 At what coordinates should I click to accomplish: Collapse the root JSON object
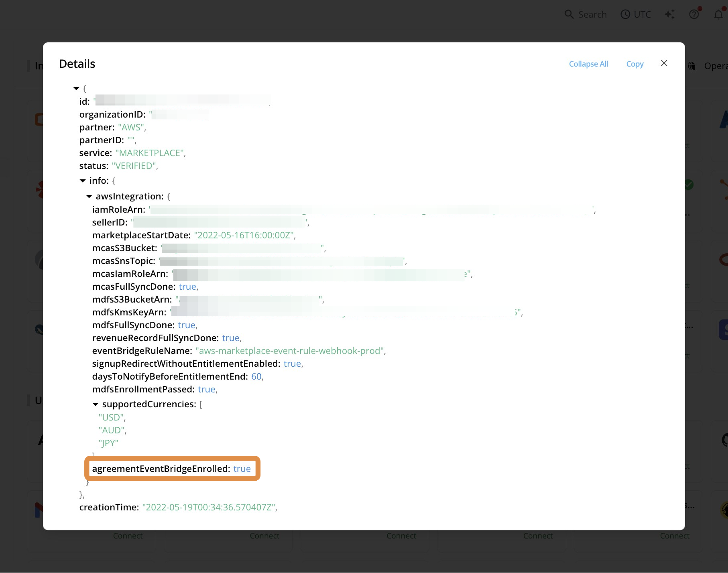point(76,88)
